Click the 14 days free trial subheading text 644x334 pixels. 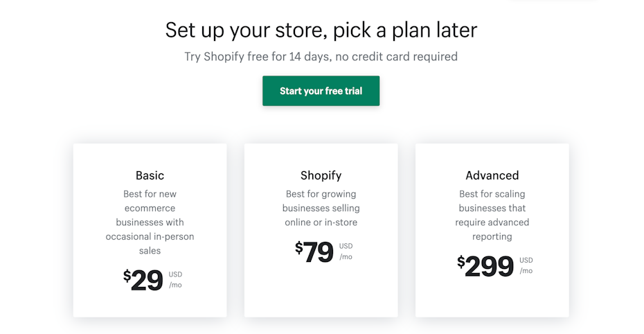pyautogui.click(x=321, y=57)
